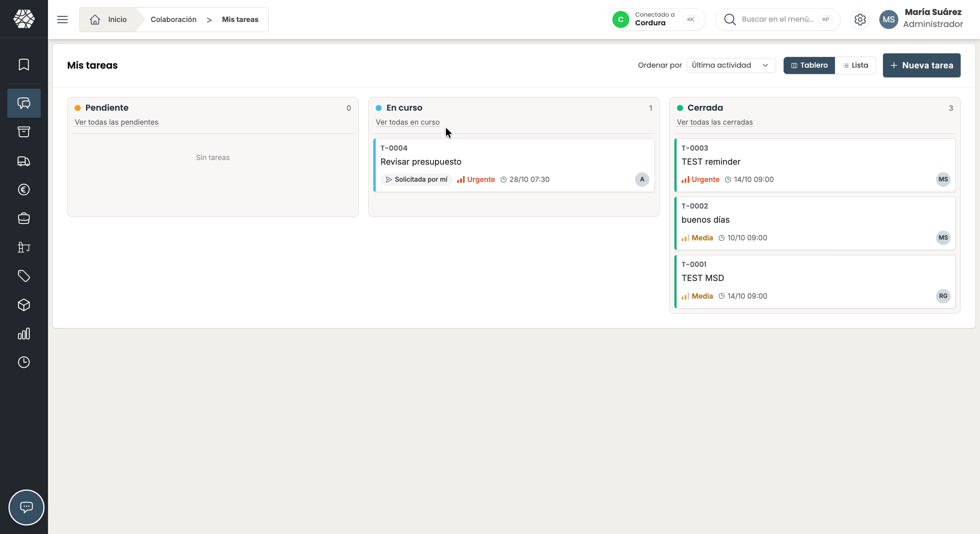Click the Solicitada por mí tag

(417, 180)
